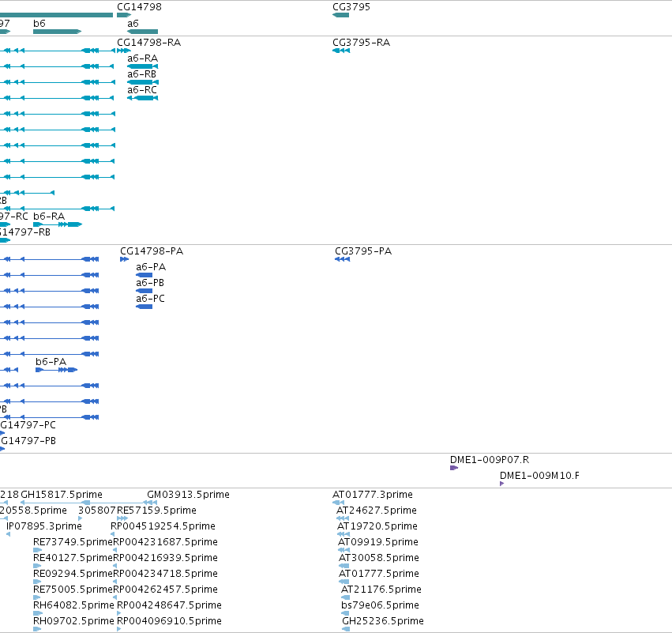672x633 pixels.
Task: Click the AT09919.5prime EST label
Action: tap(378, 542)
